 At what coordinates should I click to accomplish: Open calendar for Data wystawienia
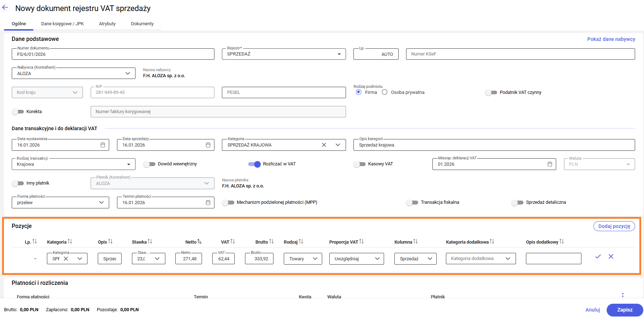tap(103, 145)
